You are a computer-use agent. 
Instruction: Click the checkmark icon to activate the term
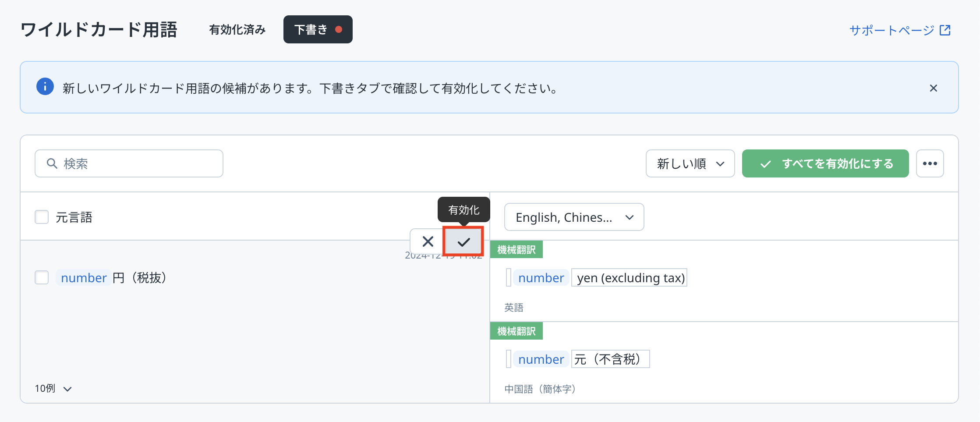(x=463, y=241)
